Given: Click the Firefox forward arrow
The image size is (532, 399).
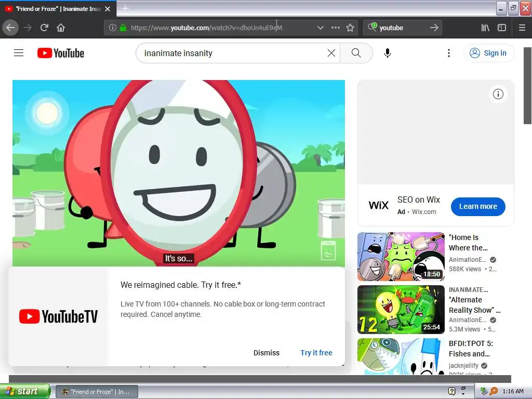Looking at the screenshot, I should tap(28, 28).
